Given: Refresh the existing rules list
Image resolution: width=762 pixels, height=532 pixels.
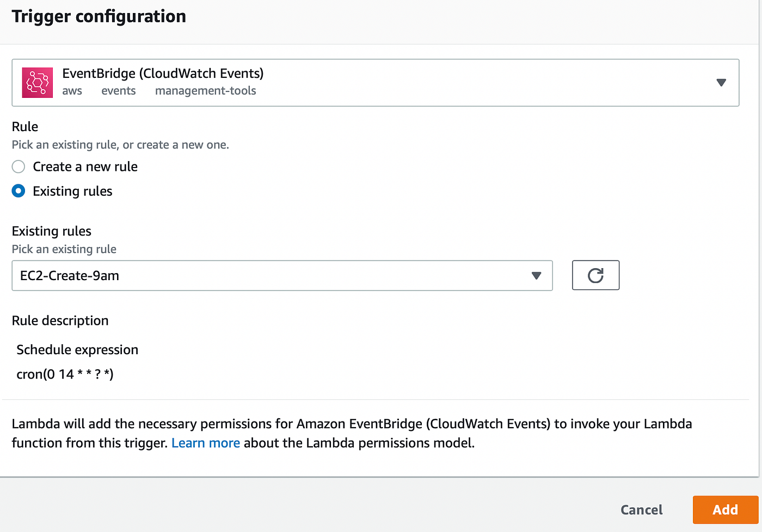Looking at the screenshot, I should [x=595, y=275].
